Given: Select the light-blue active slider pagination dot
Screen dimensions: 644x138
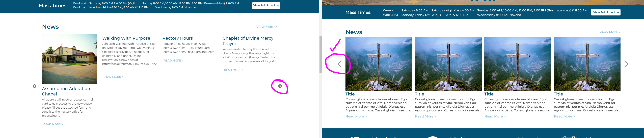Looking at the screenshot, I should coord(481,1).
